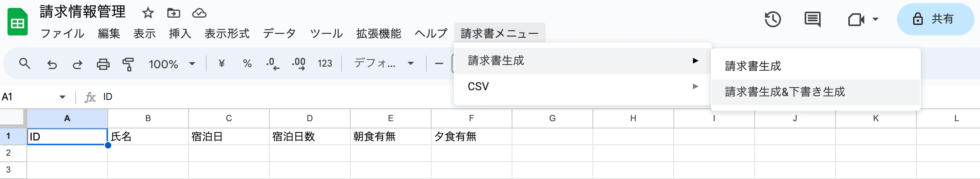Star the 請求情報管理 document
Viewport: 980px width, 179px height.
[148, 13]
